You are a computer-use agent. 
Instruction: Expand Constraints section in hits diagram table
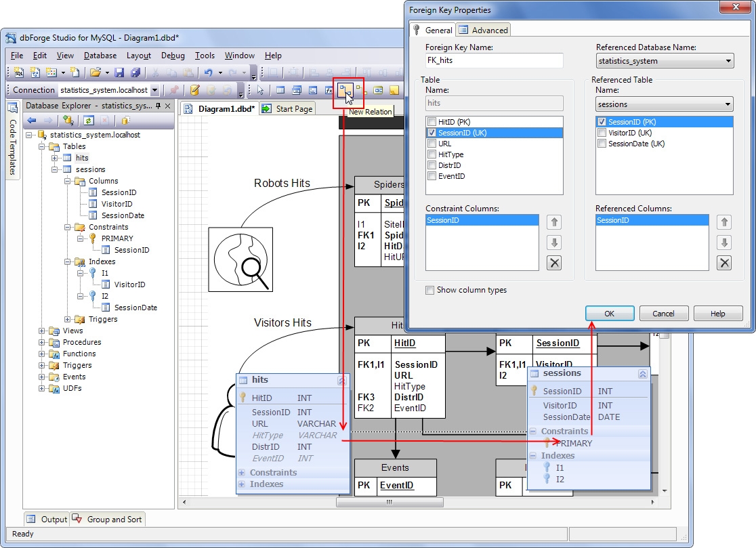pyautogui.click(x=242, y=472)
